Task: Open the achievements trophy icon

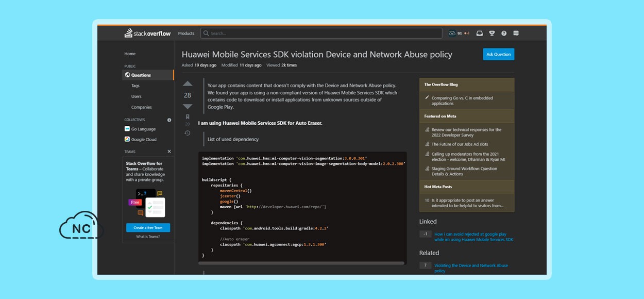Action: (x=492, y=34)
